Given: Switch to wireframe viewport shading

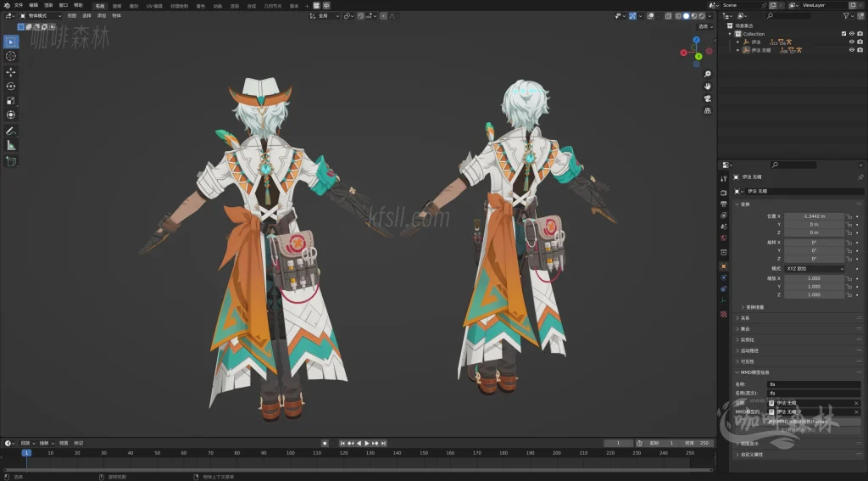Looking at the screenshot, I should [x=678, y=16].
